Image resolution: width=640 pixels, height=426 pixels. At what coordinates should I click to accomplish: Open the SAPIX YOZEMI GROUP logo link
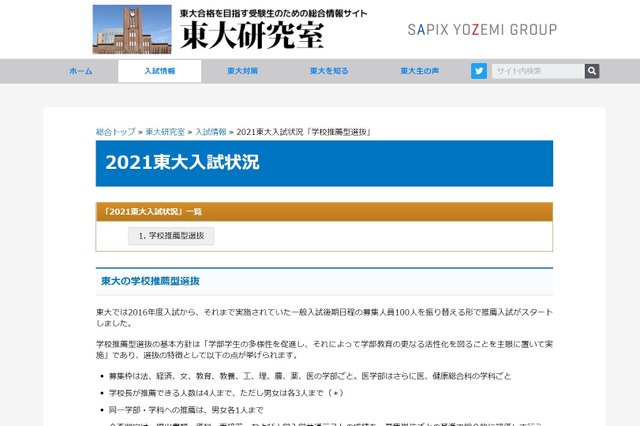click(x=482, y=30)
